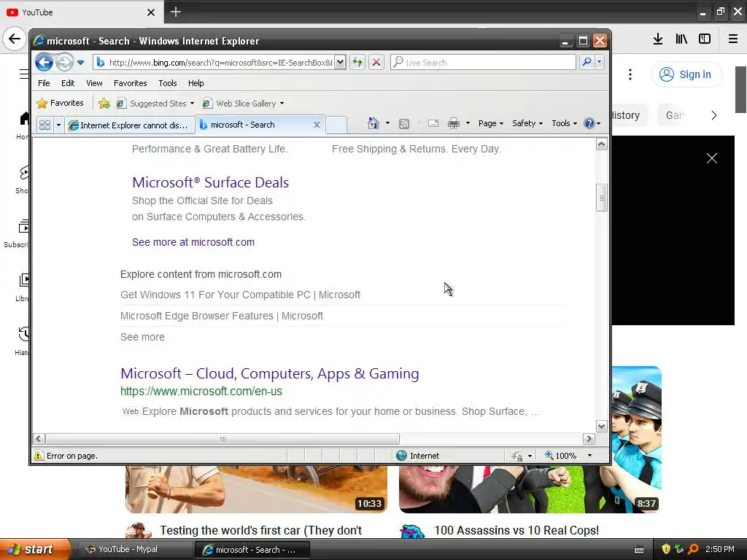Click the 100% zoom level button
Image resolution: width=747 pixels, height=560 pixels.
(561, 456)
